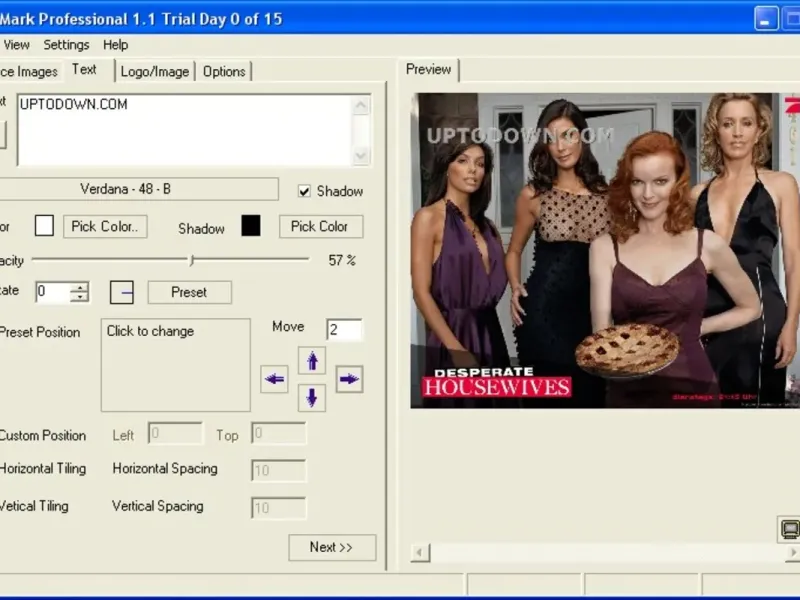Viewport: 800px width, 600px height.
Task: Open the Settings menu
Action: (x=66, y=45)
